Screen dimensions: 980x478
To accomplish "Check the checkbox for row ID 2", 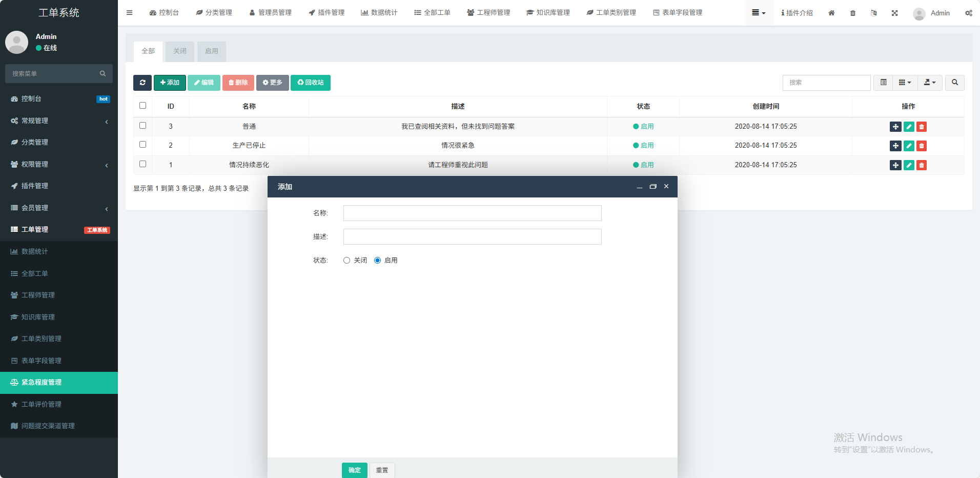I will click(143, 145).
